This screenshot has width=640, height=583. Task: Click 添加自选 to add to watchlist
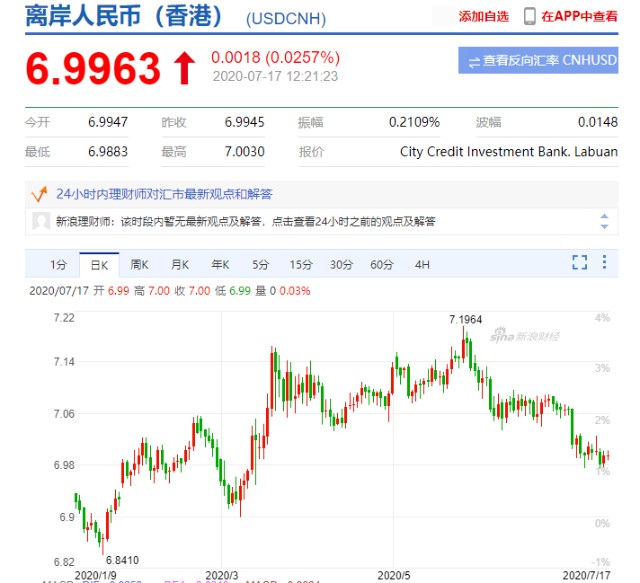[484, 16]
